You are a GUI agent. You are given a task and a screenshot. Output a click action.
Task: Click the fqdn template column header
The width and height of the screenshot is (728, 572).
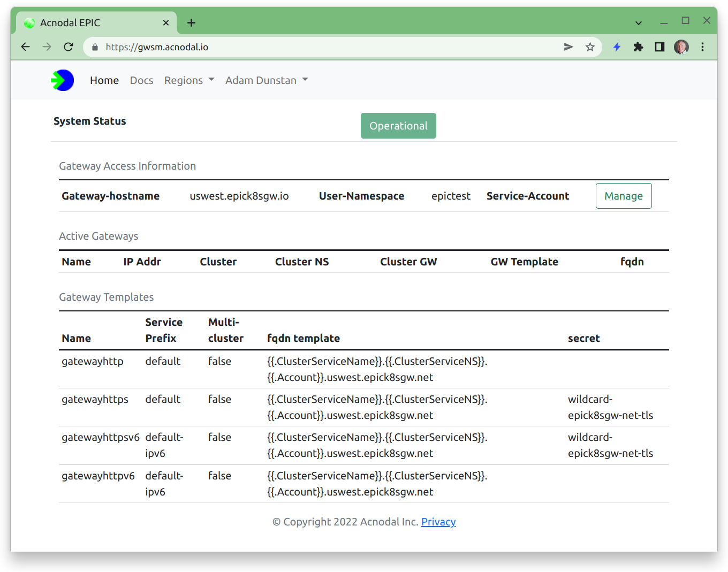tap(304, 338)
